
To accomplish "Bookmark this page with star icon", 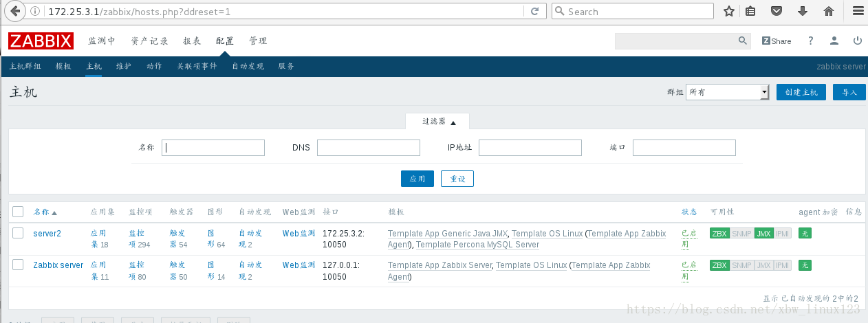I will pos(729,11).
